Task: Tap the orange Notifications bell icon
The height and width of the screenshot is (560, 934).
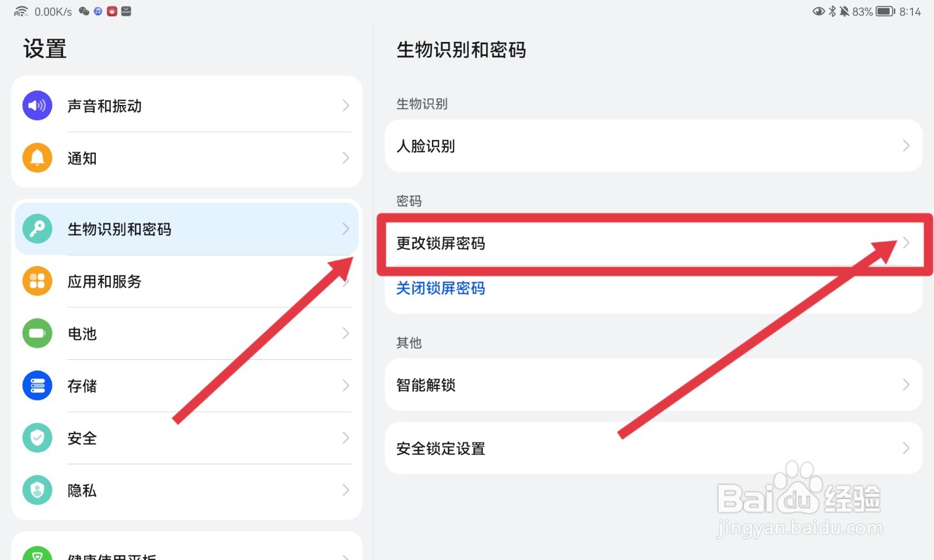Action: [37, 157]
